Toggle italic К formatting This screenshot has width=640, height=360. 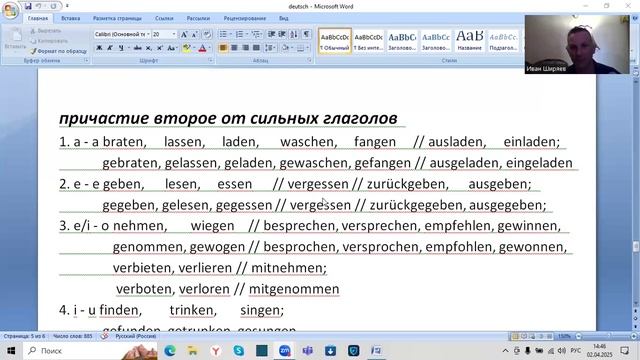click(x=110, y=48)
